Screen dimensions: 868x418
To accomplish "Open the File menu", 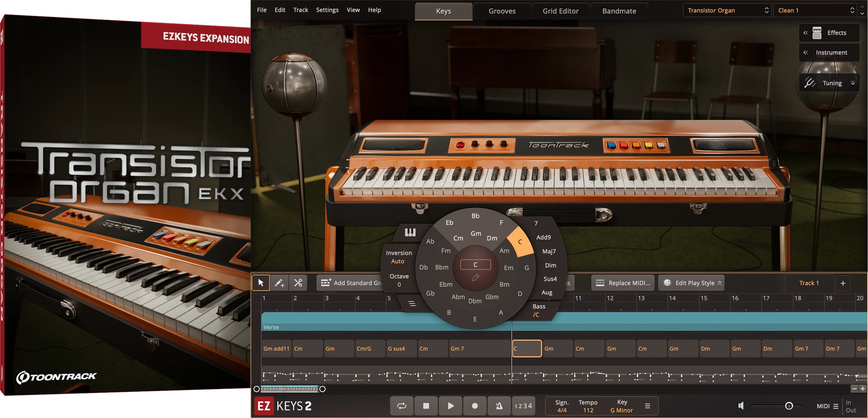I will (x=262, y=10).
